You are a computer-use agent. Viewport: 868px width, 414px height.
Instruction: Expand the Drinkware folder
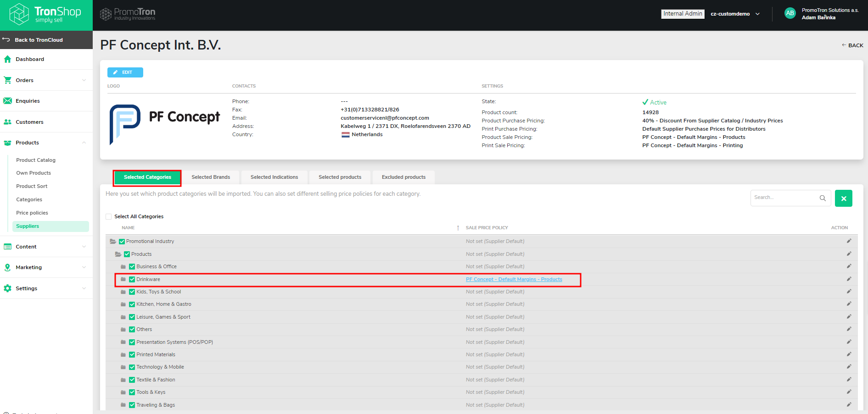tap(123, 279)
